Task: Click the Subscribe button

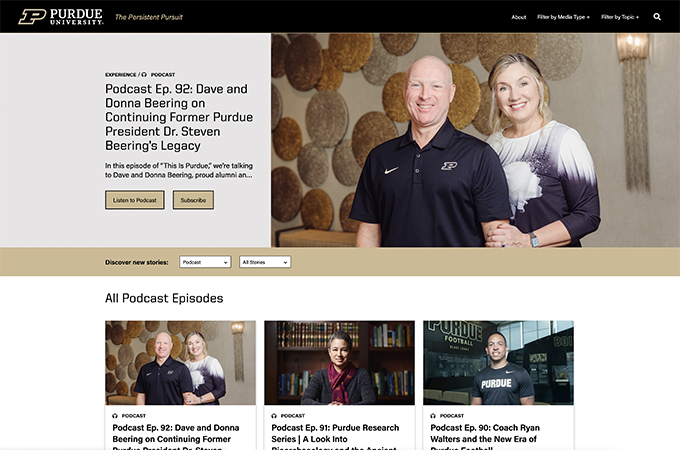Action: click(x=193, y=200)
